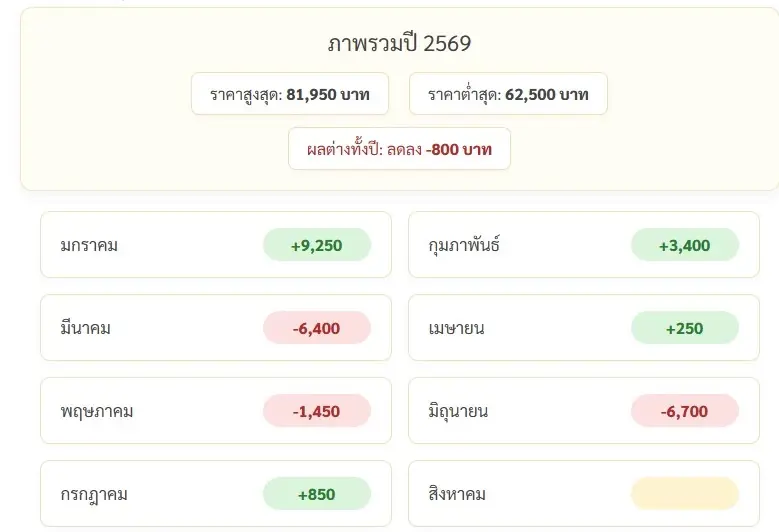This screenshot has width=779, height=532.
Task: Click the ผลต่างทั้งปี ลดลง -800 บาท box
Action: pos(399,149)
